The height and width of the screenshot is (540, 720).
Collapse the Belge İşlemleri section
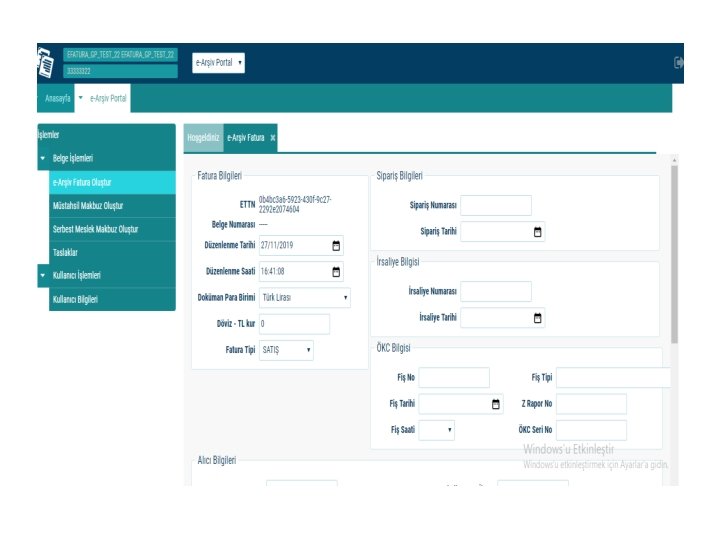pos(43,158)
